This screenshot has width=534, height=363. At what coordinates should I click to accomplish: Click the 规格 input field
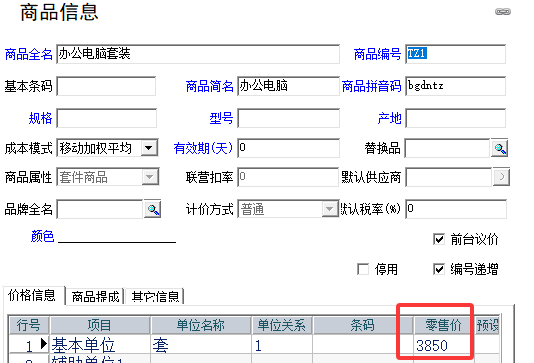point(107,118)
